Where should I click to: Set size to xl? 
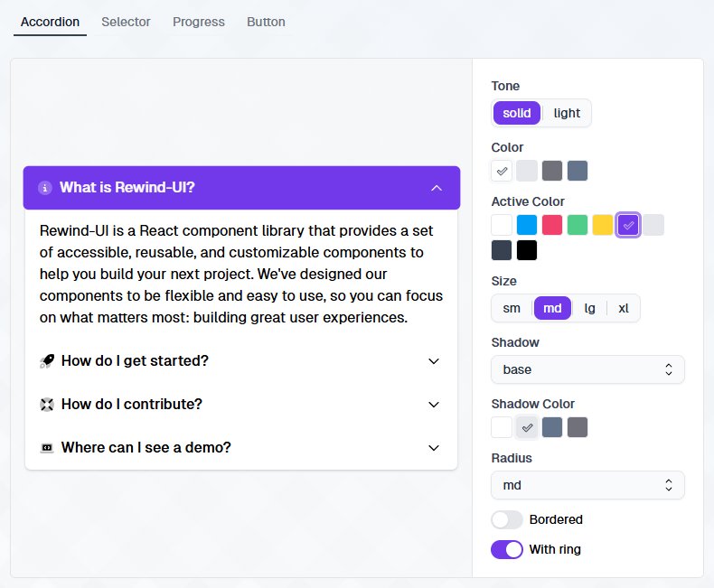(x=624, y=308)
